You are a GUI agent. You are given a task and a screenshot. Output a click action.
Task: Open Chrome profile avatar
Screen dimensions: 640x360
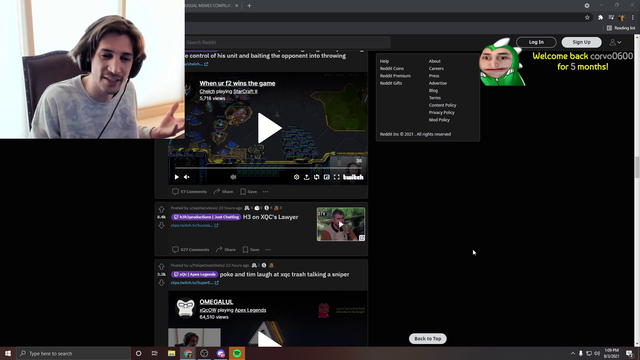click(x=622, y=18)
